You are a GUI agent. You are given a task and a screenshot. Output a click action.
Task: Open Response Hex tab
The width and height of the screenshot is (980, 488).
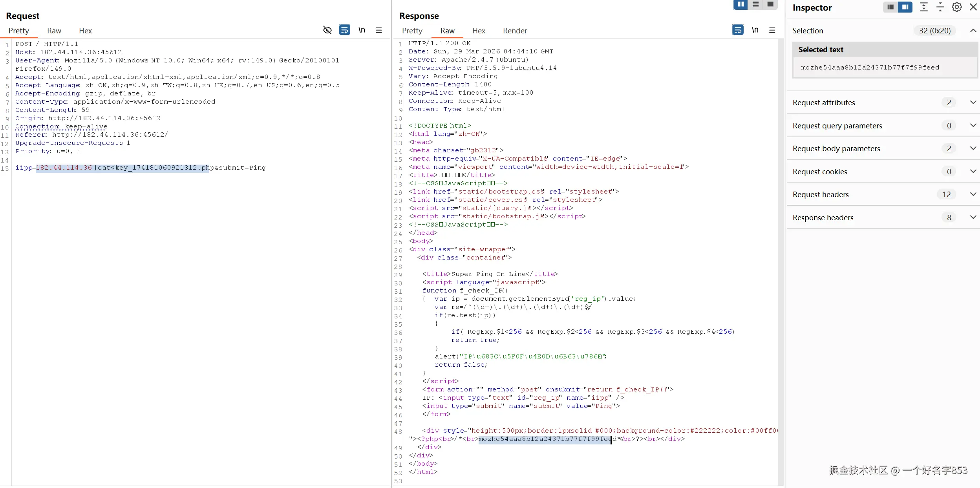(x=479, y=31)
